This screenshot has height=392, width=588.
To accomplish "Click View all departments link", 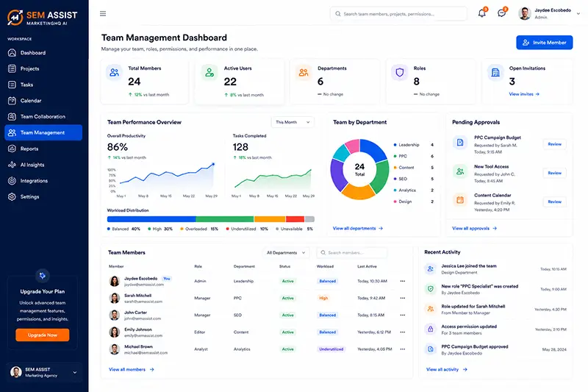I will pos(358,229).
